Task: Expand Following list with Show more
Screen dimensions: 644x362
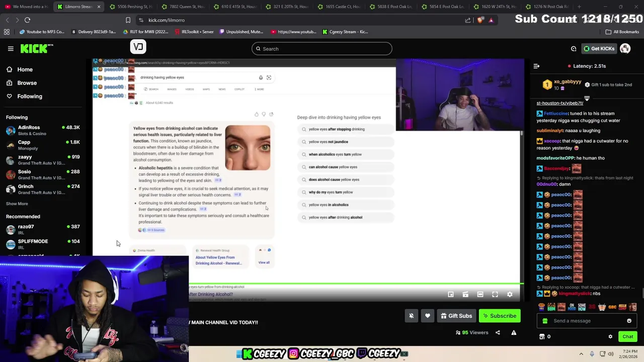Action: [x=17, y=204]
